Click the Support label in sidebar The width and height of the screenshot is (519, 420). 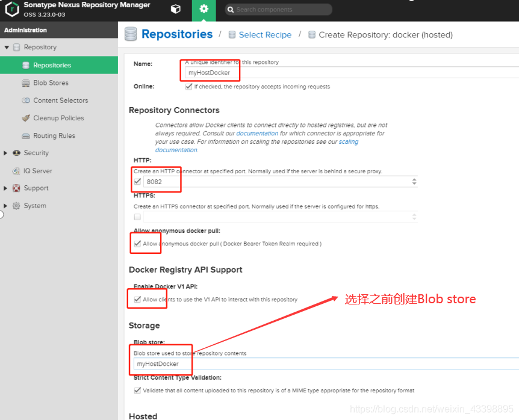tap(36, 188)
